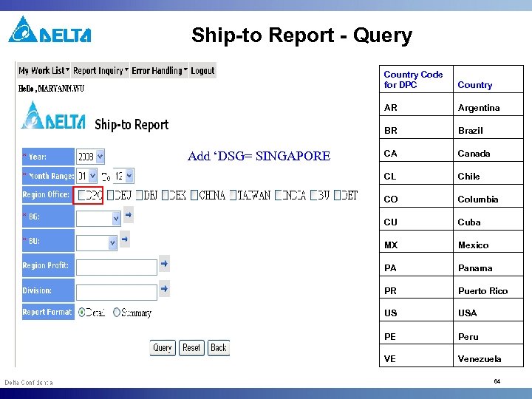
Task: Tick the DPC region office checkbox
Action: point(81,195)
